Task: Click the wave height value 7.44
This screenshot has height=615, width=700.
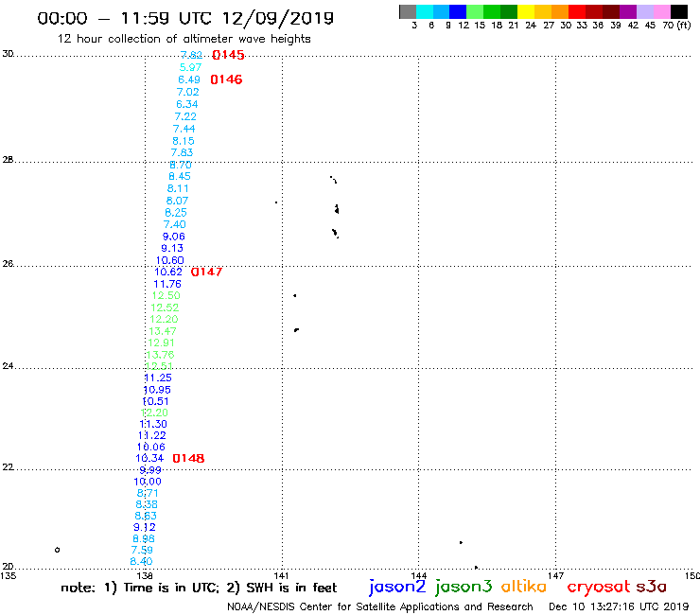Action: (184, 129)
